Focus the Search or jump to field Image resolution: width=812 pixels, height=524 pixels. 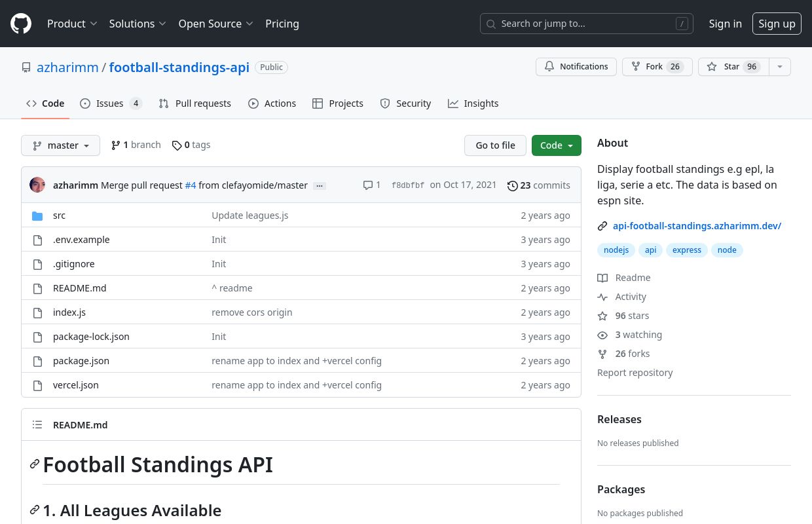click(586, 24)
